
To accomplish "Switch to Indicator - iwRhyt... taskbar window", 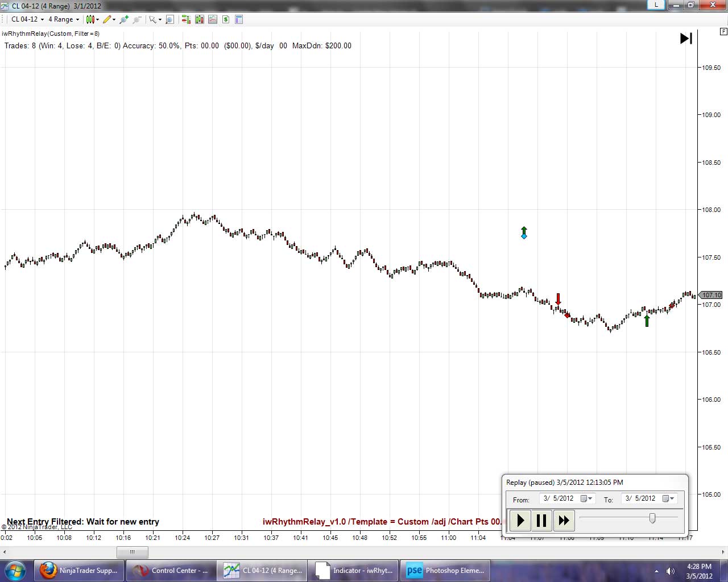I will tap(354, 571).
